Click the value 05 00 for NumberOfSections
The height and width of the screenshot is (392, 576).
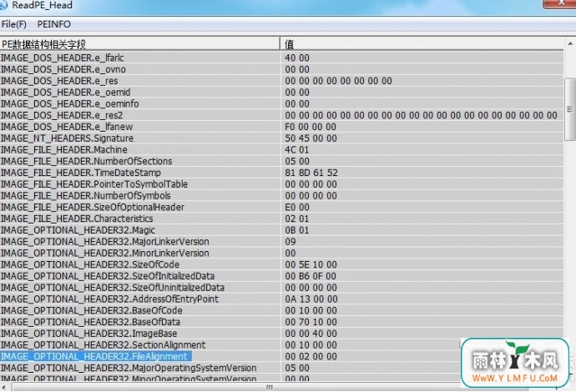pyautogui.click(x=297, y=161)
